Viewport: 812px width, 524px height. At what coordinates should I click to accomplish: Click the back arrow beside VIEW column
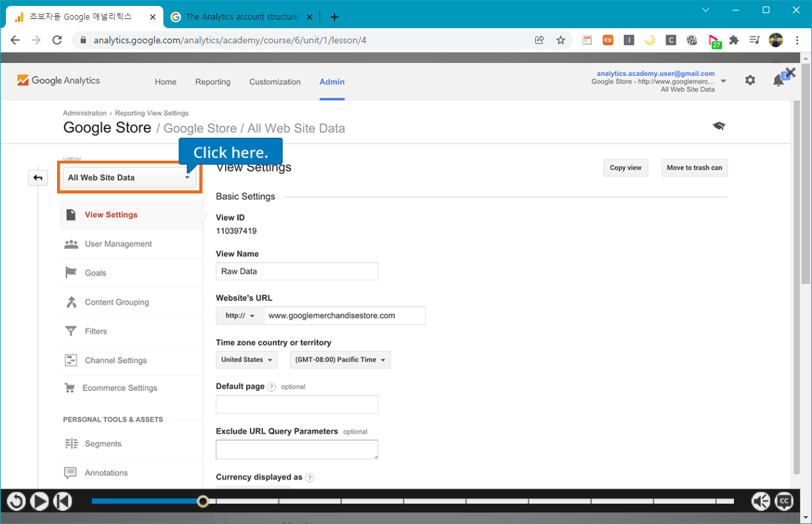tap(38, 178)
